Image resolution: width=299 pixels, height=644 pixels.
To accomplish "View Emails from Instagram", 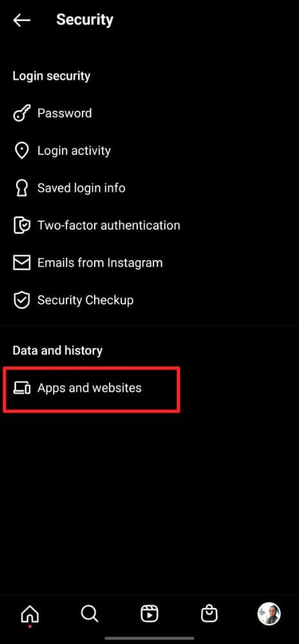I will 149,263.
